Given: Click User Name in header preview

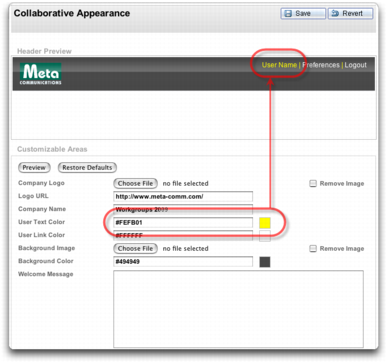Looking at the screenshot, I should click(x=279, y=65).
